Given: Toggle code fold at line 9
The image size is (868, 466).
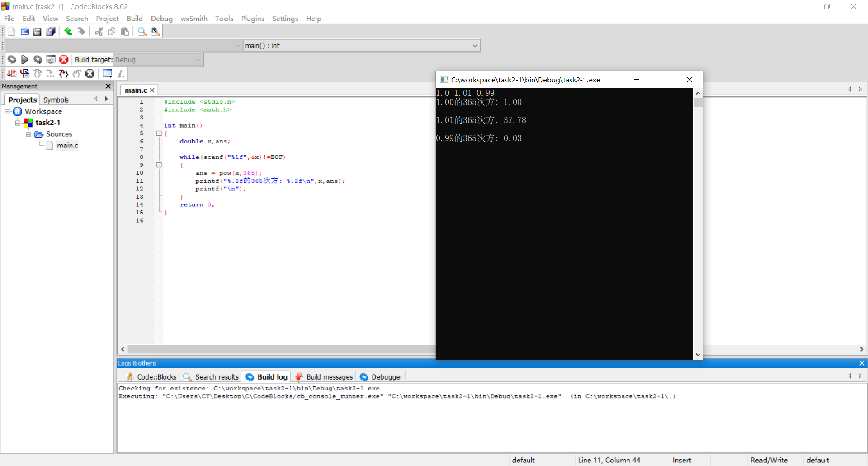Looking at the screenshot, I should [x=159, y=165].
